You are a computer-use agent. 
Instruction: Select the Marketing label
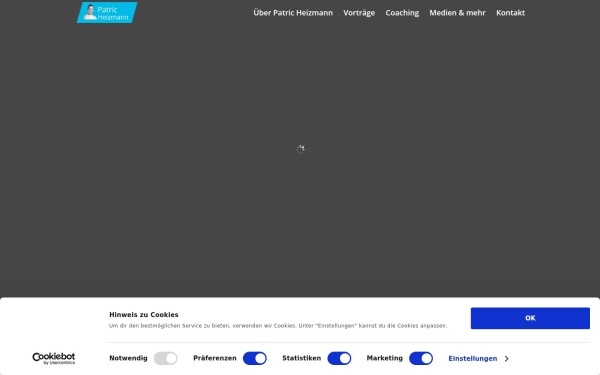[x=385, y=358]
